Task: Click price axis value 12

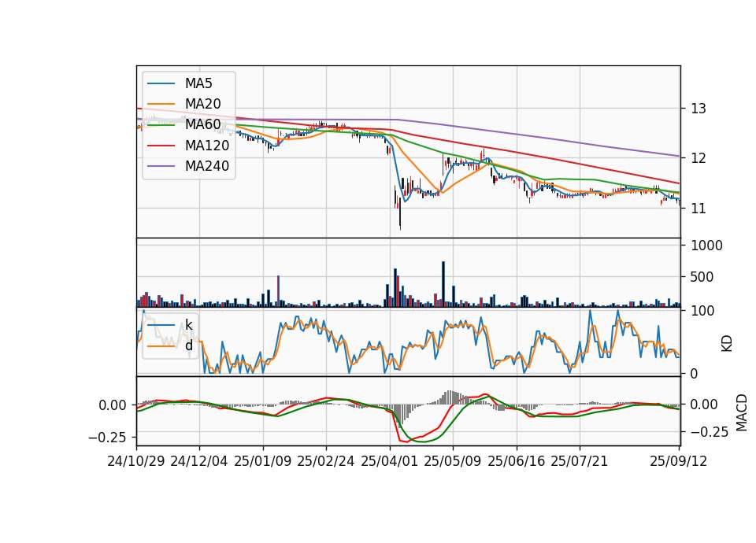Action: 699,158
